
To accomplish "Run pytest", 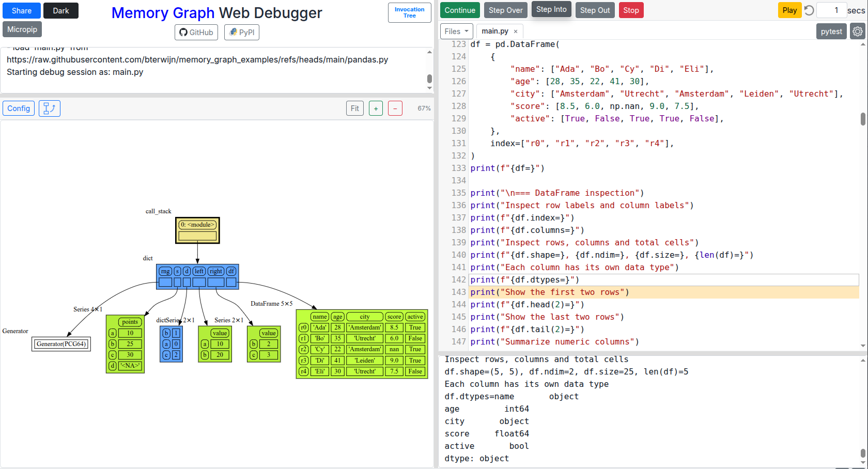I will point(831,32).
